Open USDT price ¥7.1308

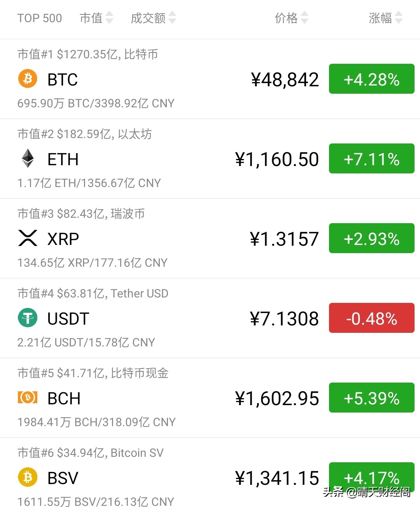(x=284, y=319)
